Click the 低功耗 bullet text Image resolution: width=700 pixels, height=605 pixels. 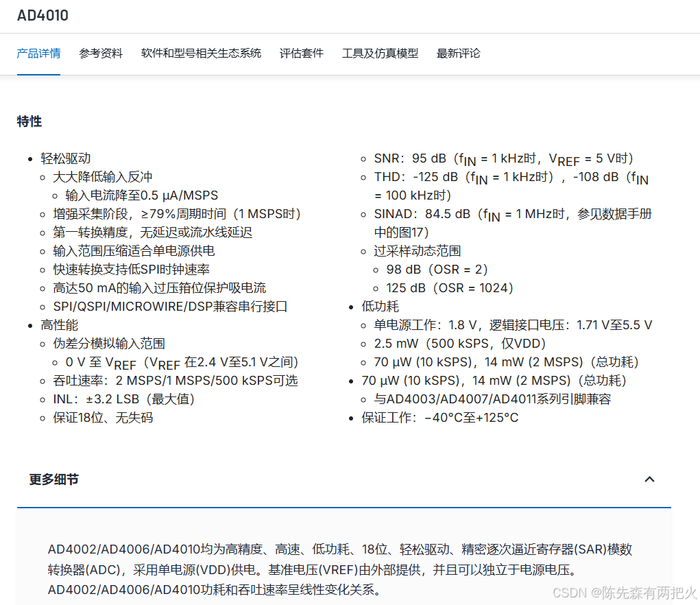point(381,307)
